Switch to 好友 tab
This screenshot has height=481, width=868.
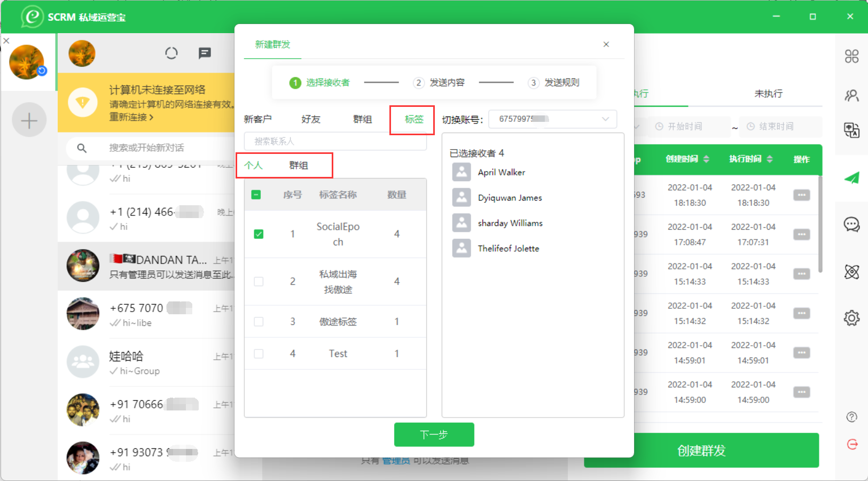(311, 119)
